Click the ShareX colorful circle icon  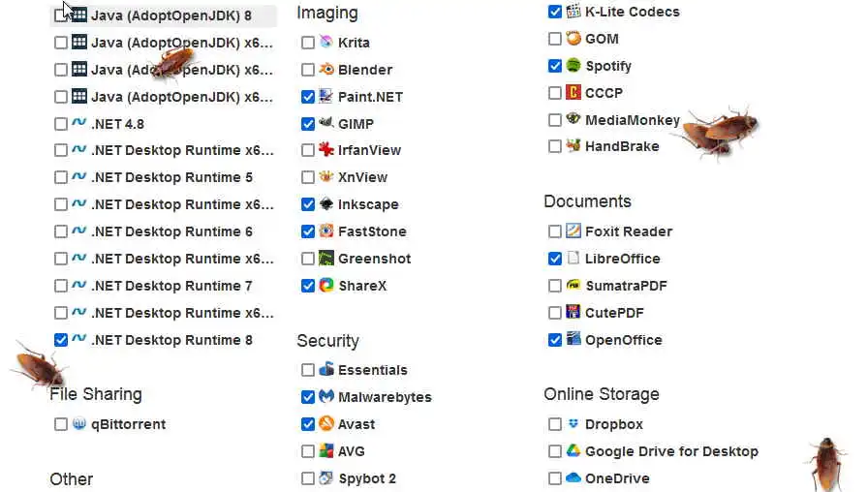click(x=326, y=285)
